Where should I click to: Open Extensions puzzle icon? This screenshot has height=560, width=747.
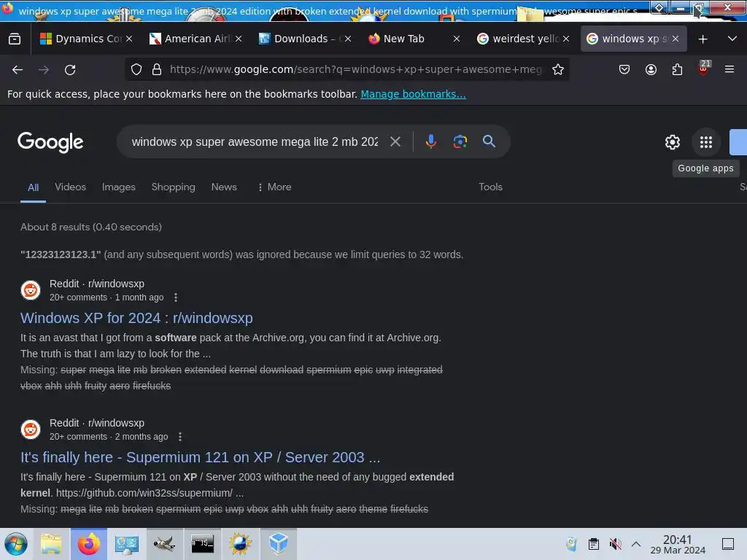click(677, 69)
